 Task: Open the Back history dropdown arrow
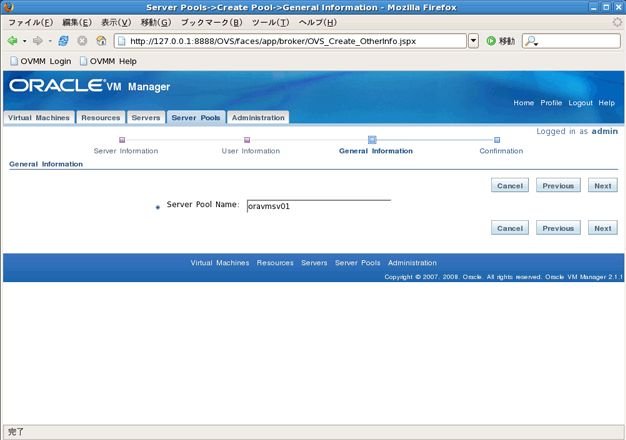(x=25, y=41)
